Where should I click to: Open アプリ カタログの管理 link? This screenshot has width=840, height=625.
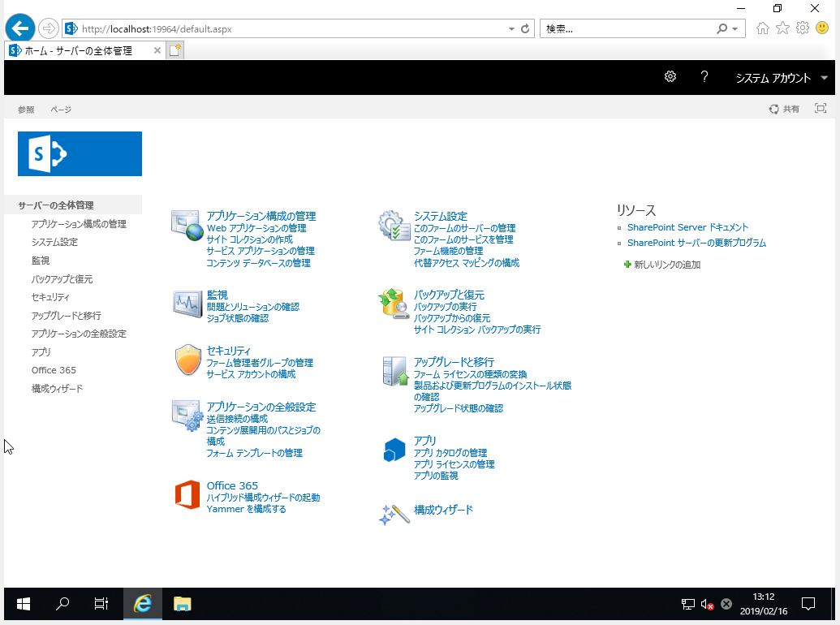(450, 453)
